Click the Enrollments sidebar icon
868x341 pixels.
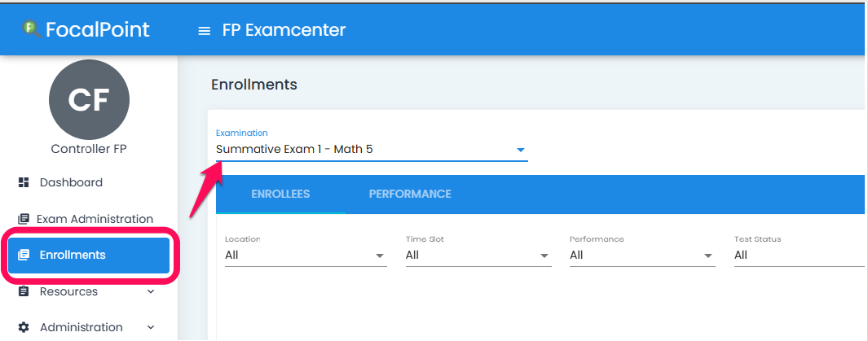point(24,255)
